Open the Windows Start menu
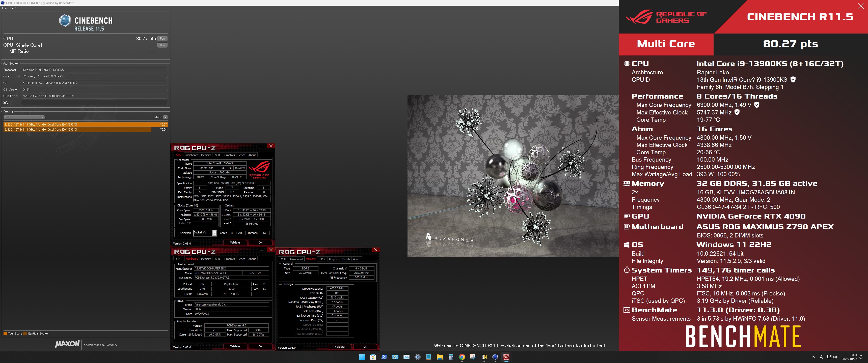Viewport: 868px width, 363px height. pos(362,357)
